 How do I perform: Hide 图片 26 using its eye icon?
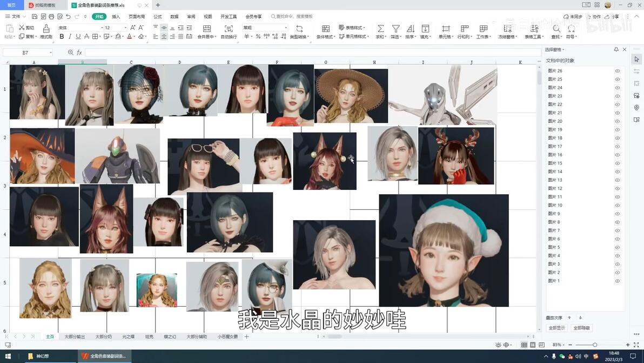[618, 71]
